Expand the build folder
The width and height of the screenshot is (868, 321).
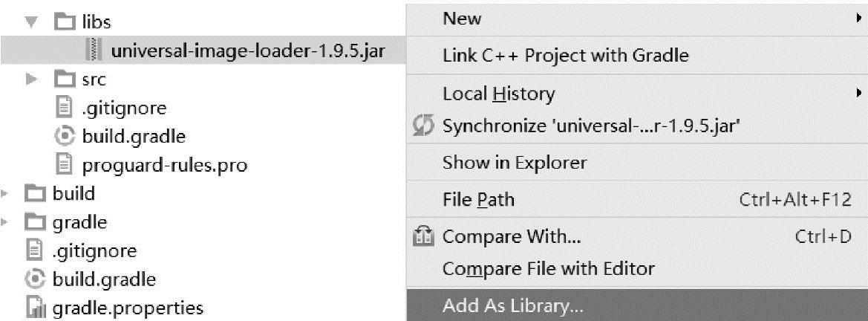6,194
